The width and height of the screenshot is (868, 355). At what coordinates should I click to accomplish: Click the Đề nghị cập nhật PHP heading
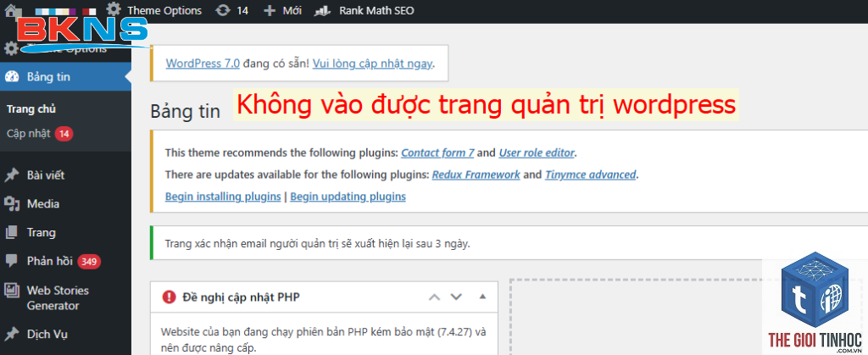click(x=242, y=297)
